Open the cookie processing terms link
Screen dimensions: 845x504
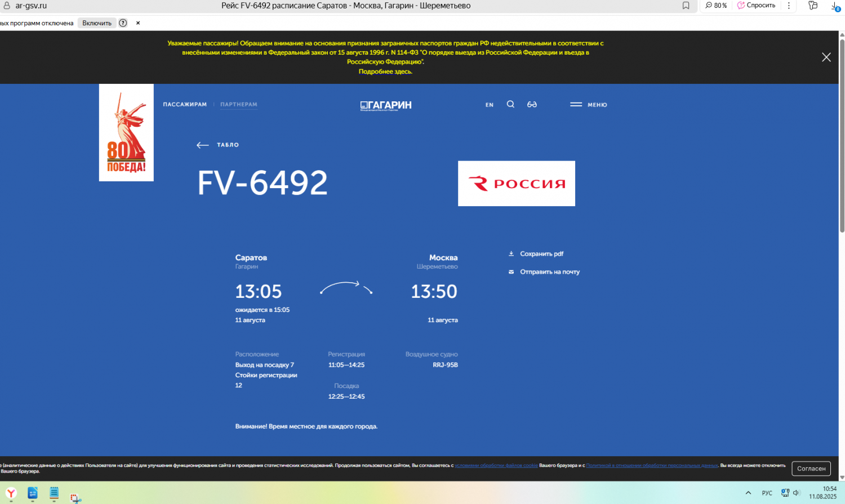coord(496,466)
